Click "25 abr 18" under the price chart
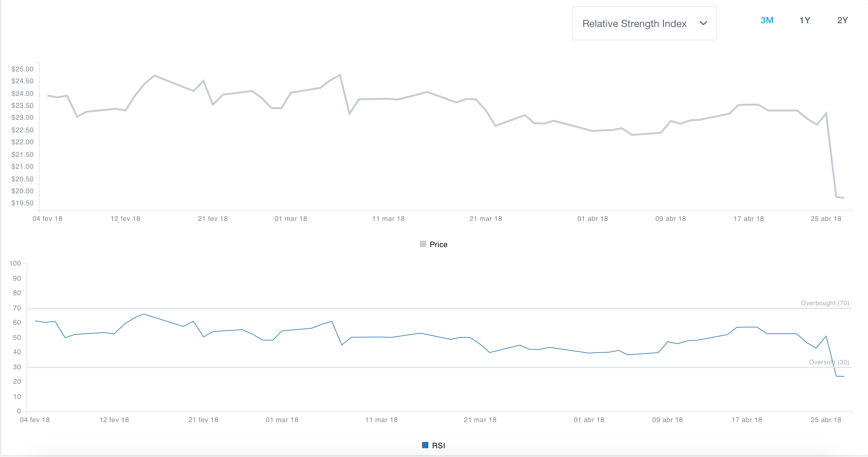 pyautogui.click(x=826, y=219)
